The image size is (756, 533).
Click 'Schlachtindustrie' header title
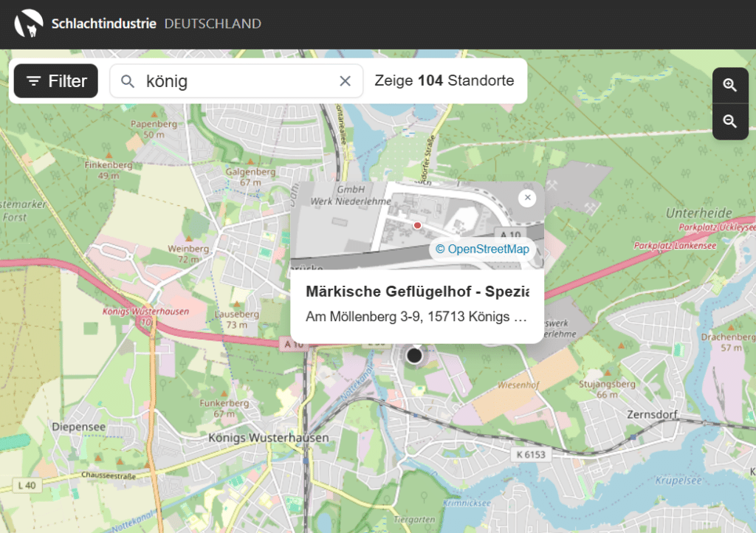click(x=103, y=24)
